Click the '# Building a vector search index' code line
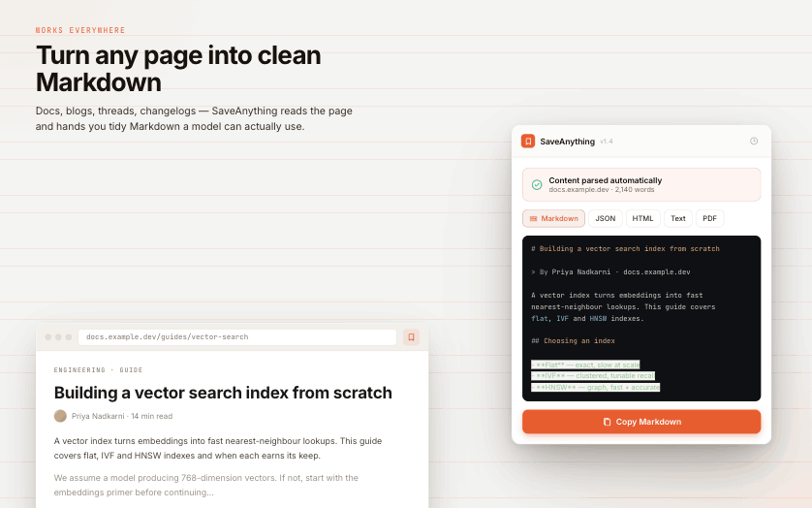Screen dimensions: 812x508 [x=625, y=249]
